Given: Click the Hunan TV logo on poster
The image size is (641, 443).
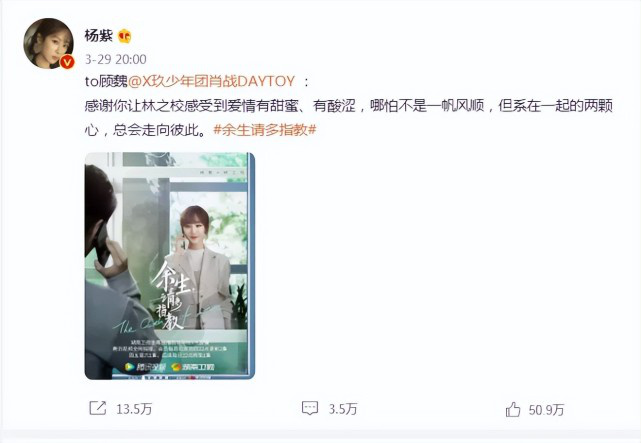Looking at the screenshot, I should (193, 367).
